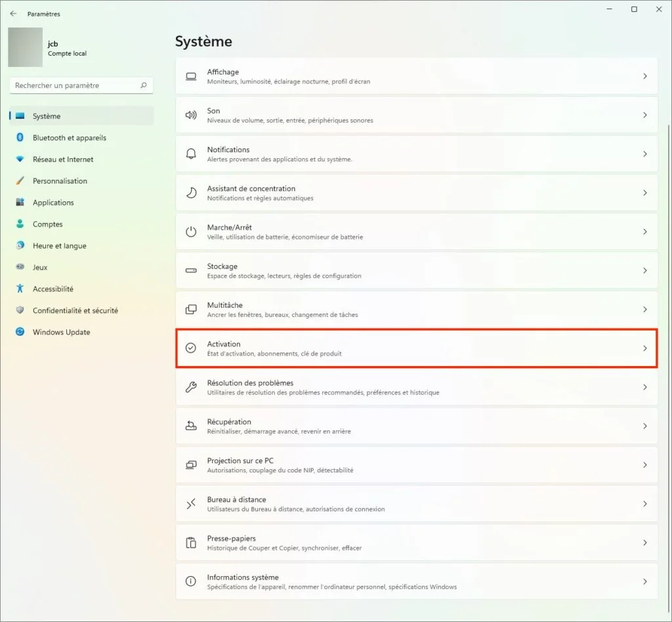Click the Accessibilité figure icon
This screenshot has width=672, height=622.
[20, 288]
